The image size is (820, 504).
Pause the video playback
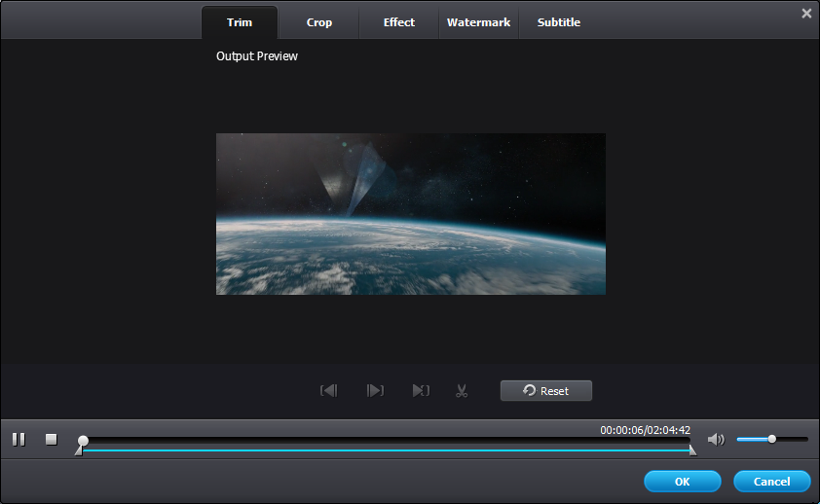coord(19,439)
